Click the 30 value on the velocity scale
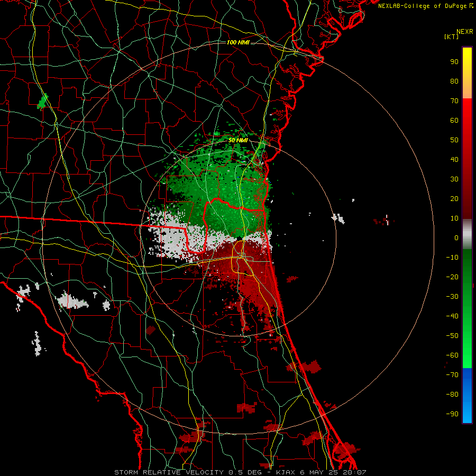Viewport: 476px width, 476px height. pyautogui.click(x=454, y=179)
